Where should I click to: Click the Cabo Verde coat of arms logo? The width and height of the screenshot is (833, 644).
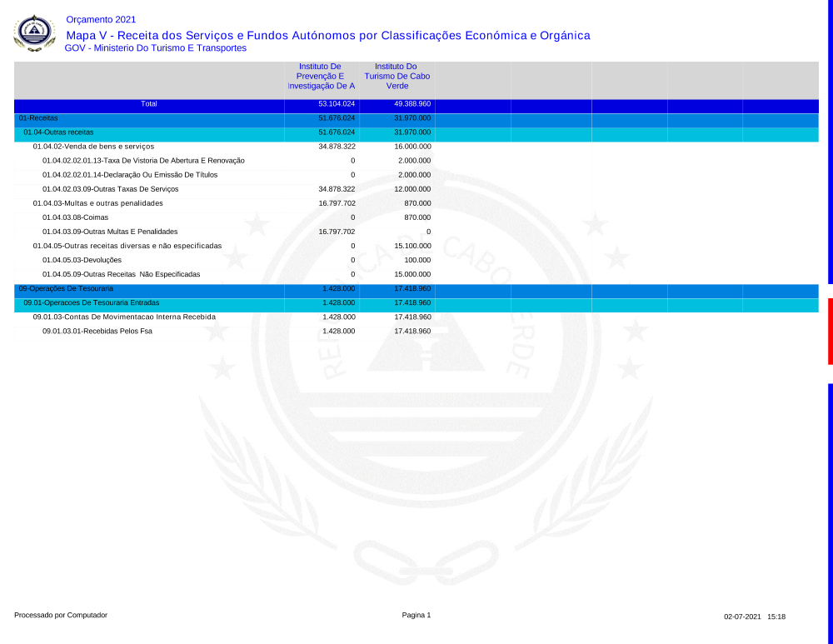point(34,32)
